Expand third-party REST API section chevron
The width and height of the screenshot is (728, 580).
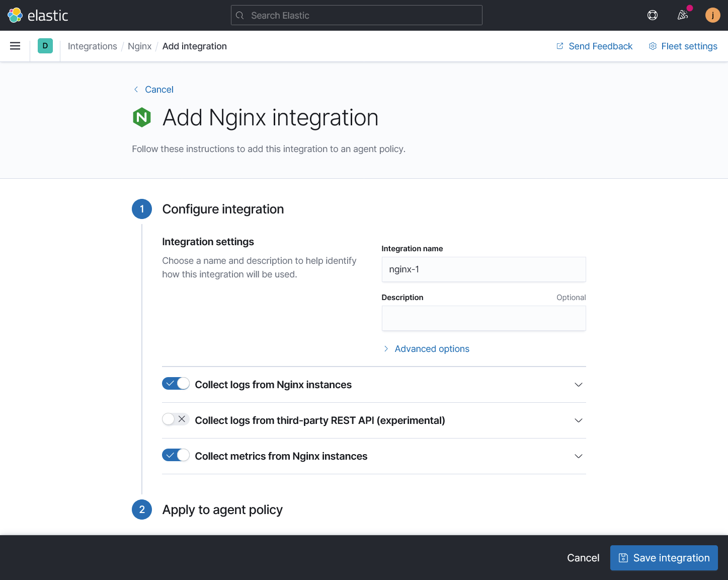point(579,420)
